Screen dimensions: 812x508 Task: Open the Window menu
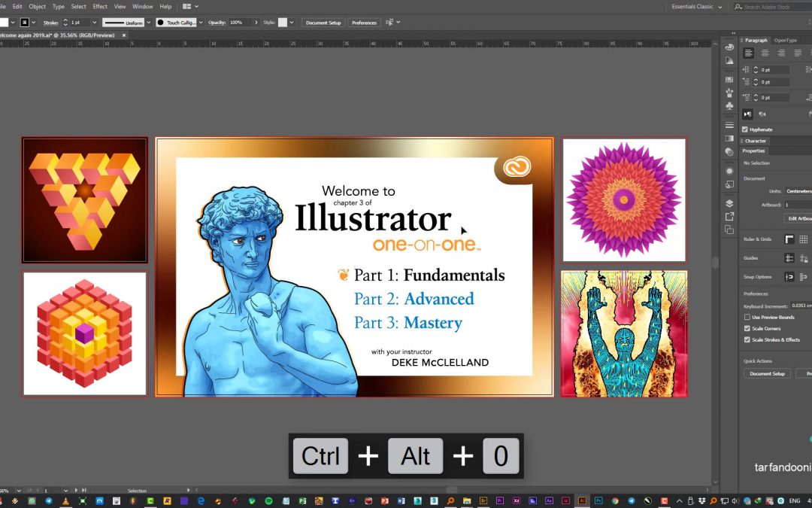(142, 7)
